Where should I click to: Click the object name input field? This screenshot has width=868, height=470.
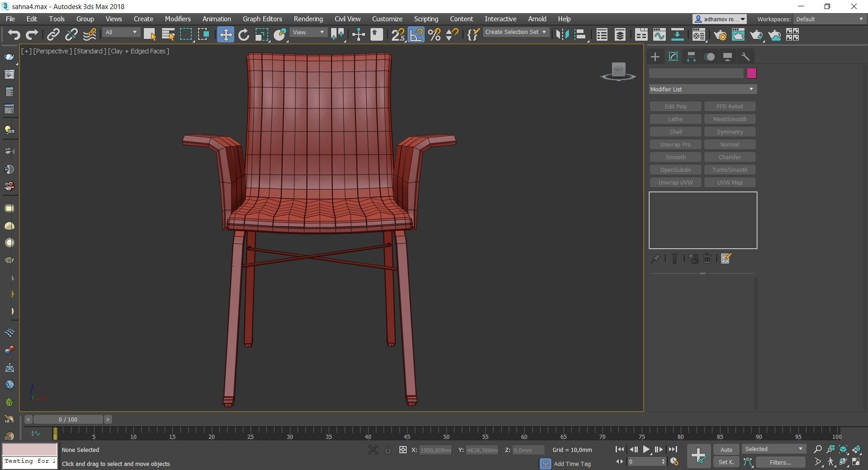(x=696, y=73)
